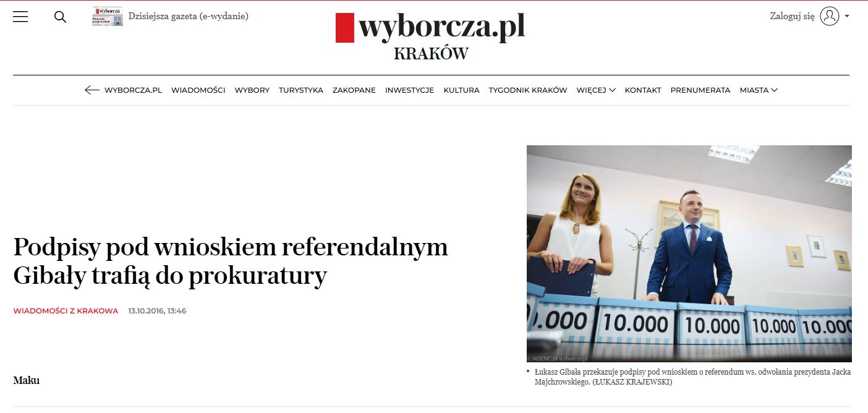This screenshot has width=868, height=413.
Task: Click the red wyborcza.pl logo
Action: point(430,27)
